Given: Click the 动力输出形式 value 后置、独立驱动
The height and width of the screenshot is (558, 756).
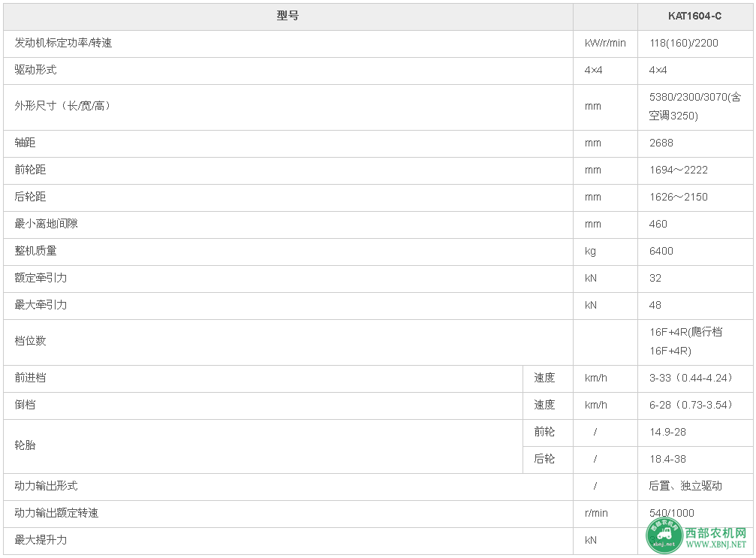Looking at the screenshot, I should point(685,486).
